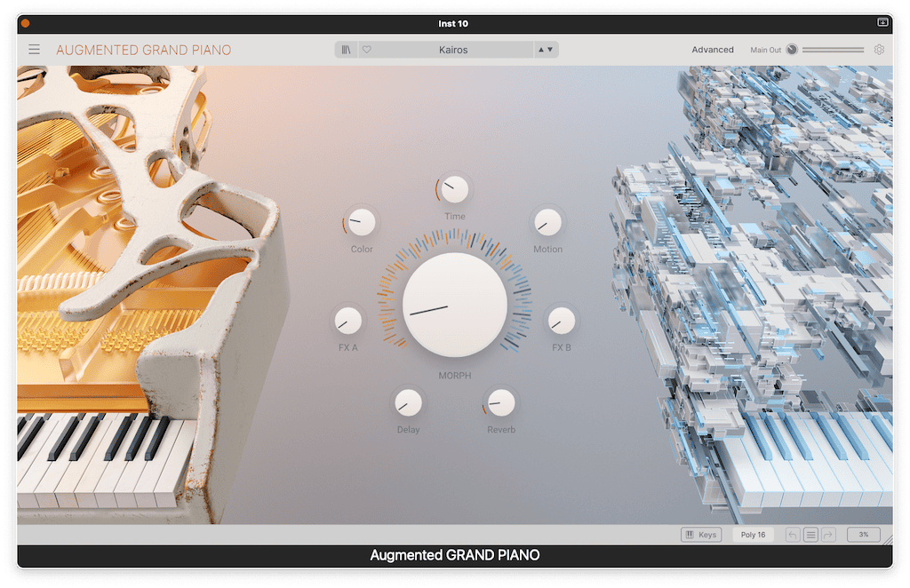Image resolution: width=910 pixels, height=588 pixels.
Task: Open the settings gear panel
Action: pos(879,50)
